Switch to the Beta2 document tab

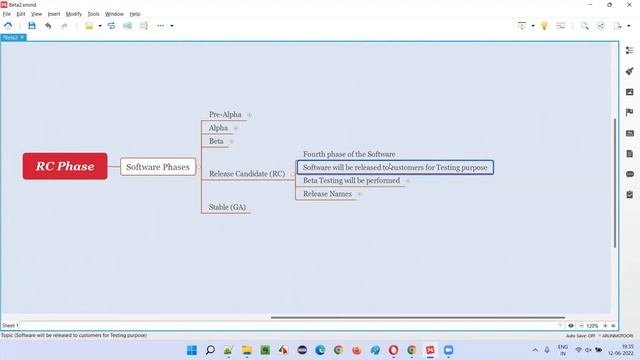[10, 38]
